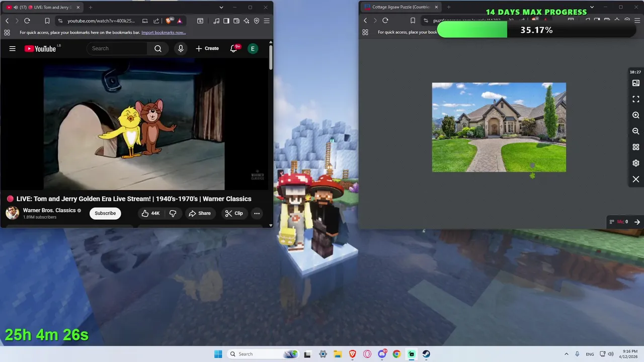Close the puzzle with the X icon
The height and width of the screenshot is (362, 644).
tap(636, 179)
